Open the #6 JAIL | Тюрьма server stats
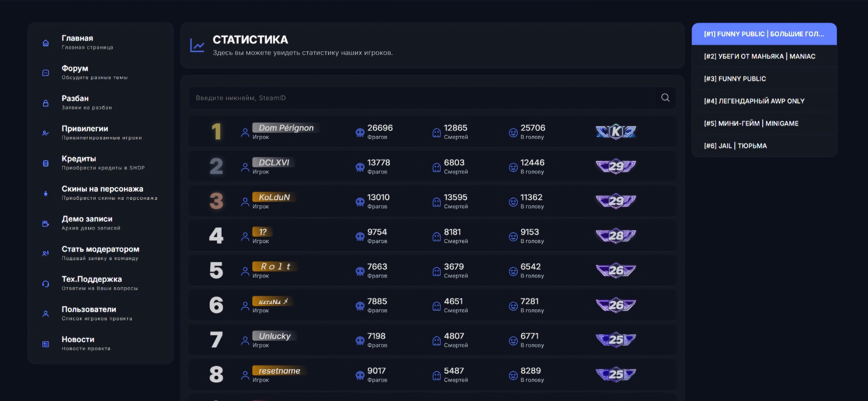Screen dimensions: 868x401 735,146
